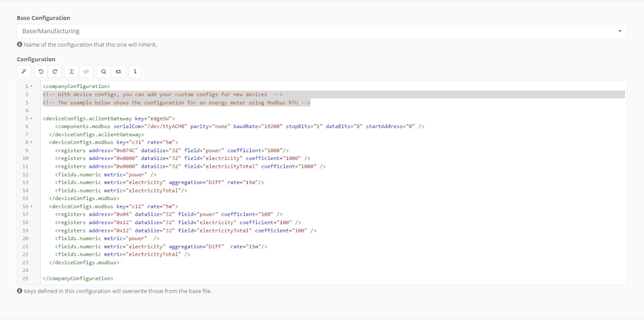
Task: Undo the last editor change
Action: tap(41, 71)
